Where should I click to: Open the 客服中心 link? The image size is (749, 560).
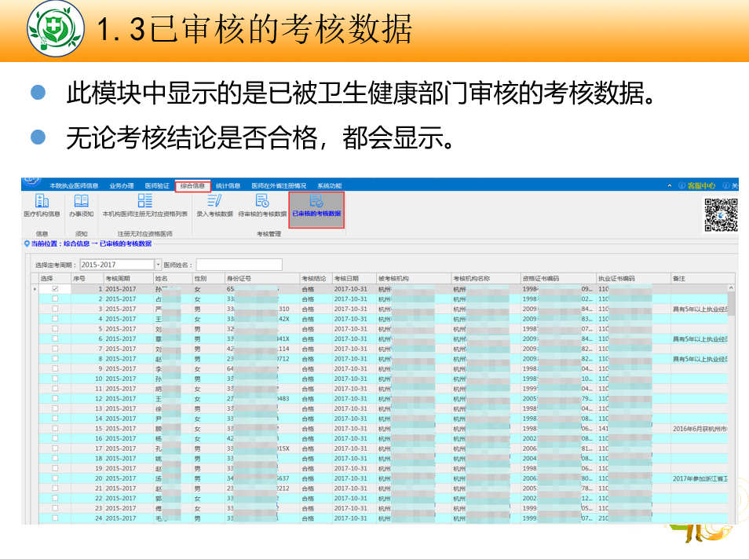tap(700, 186)
